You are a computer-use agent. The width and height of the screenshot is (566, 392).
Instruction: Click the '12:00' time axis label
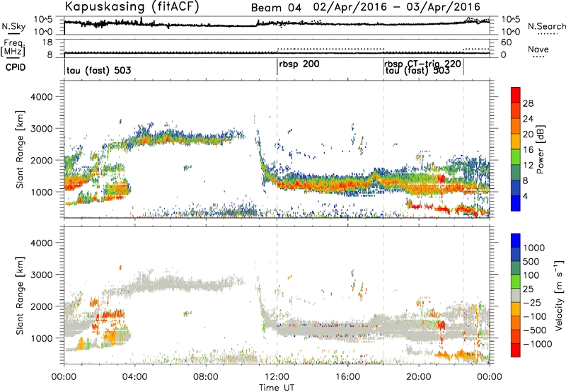(x=277, y=377)
